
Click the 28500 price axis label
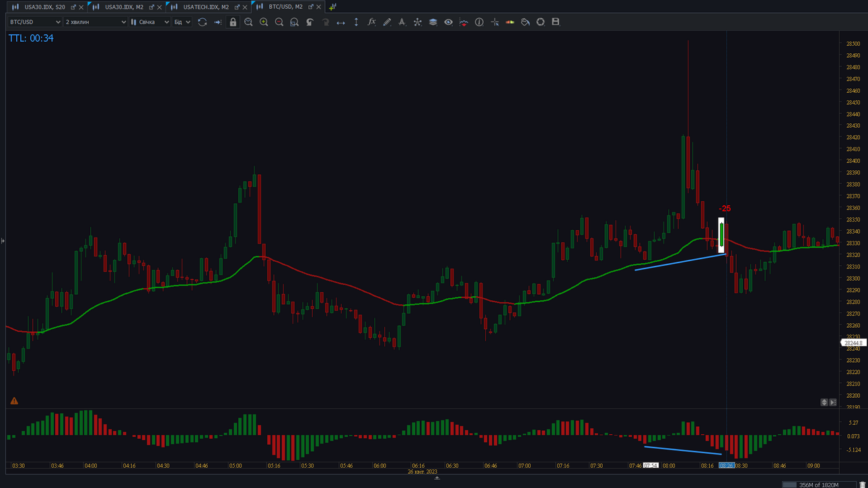click(853, 44)
